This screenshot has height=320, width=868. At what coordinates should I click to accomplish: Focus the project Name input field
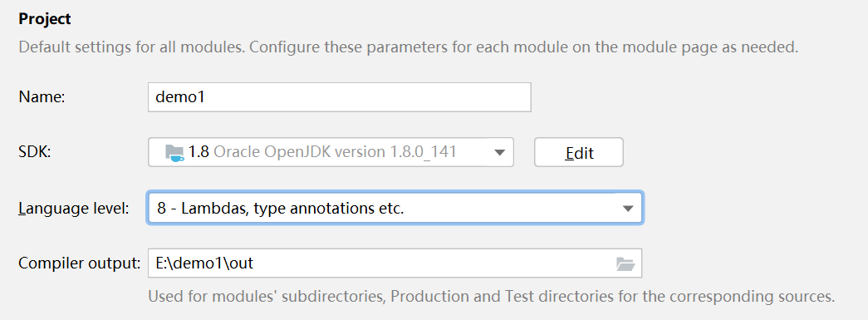click(x=340, y=97)
